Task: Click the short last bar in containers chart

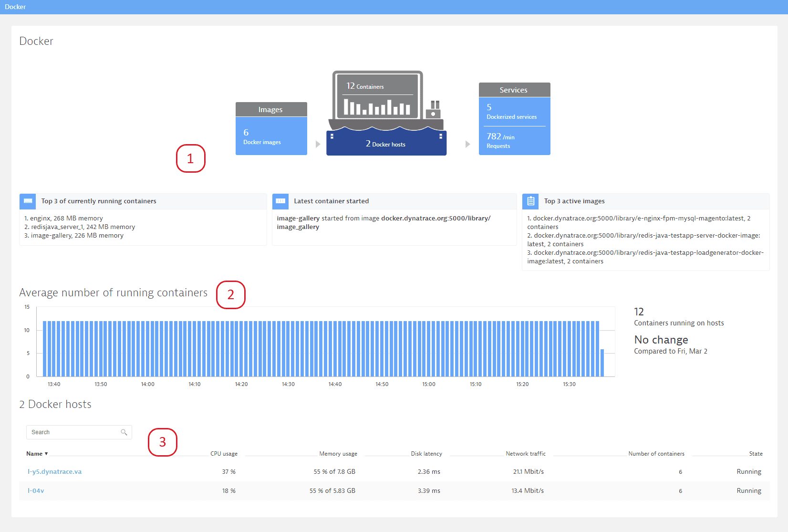Action: pyautogui.click(x=602, y=363)
